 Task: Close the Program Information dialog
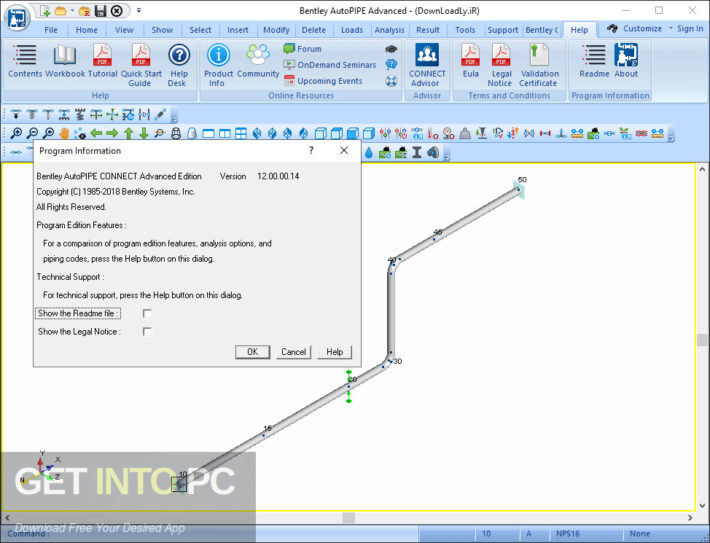(344, 150)
